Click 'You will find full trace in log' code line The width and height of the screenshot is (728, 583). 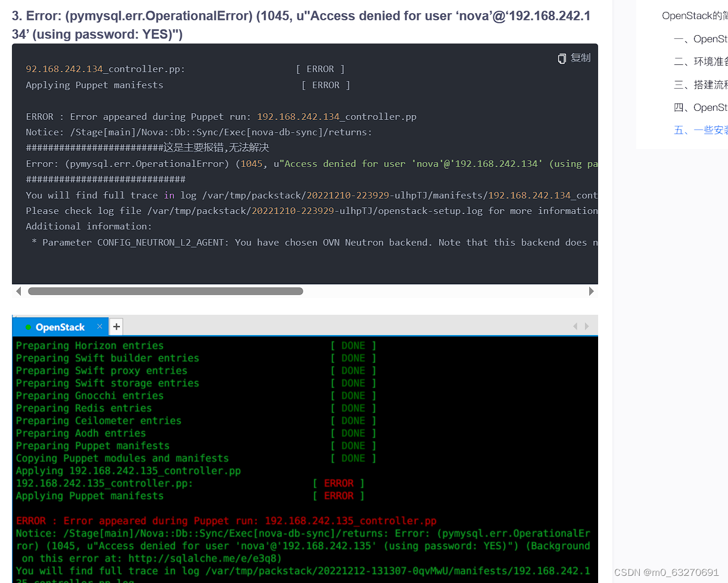point(312,196)
